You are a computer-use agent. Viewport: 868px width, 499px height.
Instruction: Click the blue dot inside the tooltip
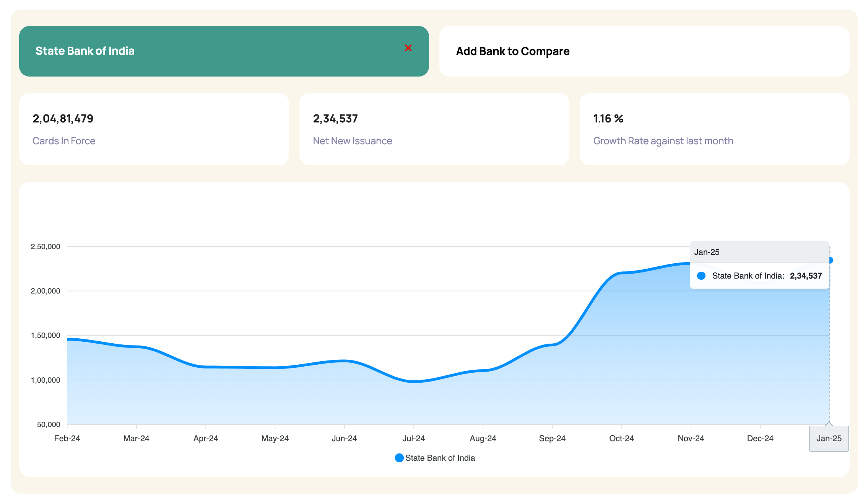[x=701, y=276]
